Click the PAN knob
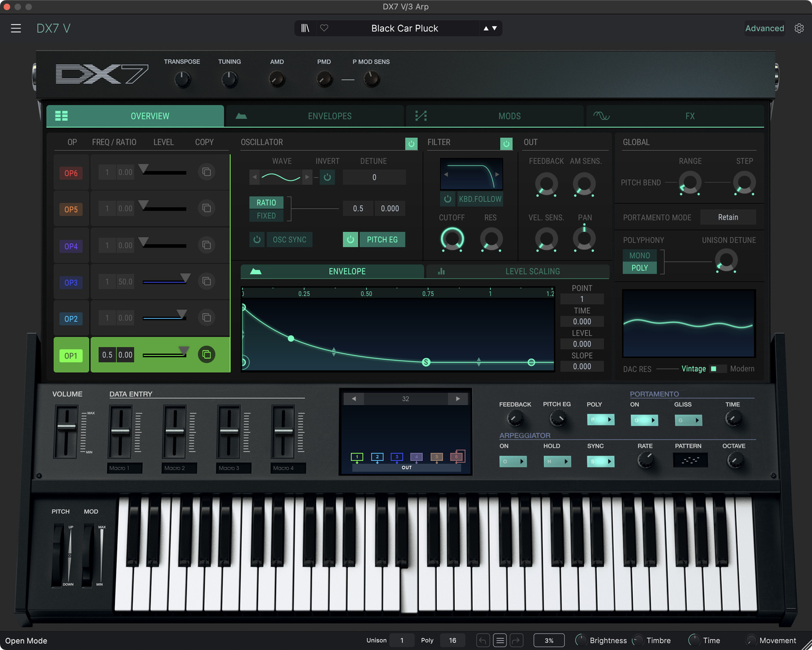Viewport: 812px width, 650px height. pos(584,239)
